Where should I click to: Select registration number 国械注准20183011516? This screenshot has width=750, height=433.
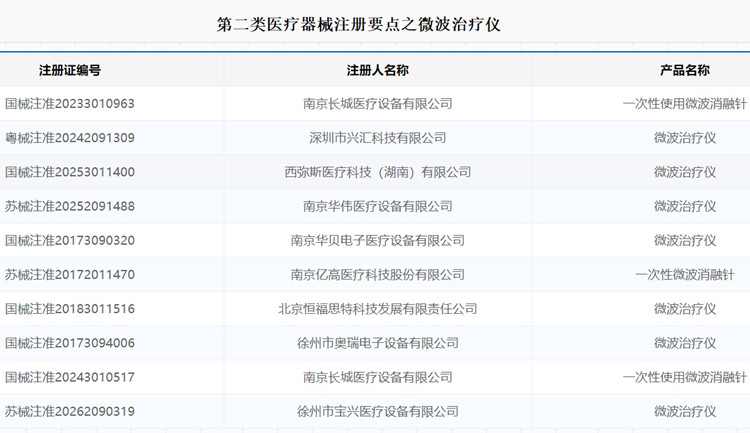pos(70,309)
